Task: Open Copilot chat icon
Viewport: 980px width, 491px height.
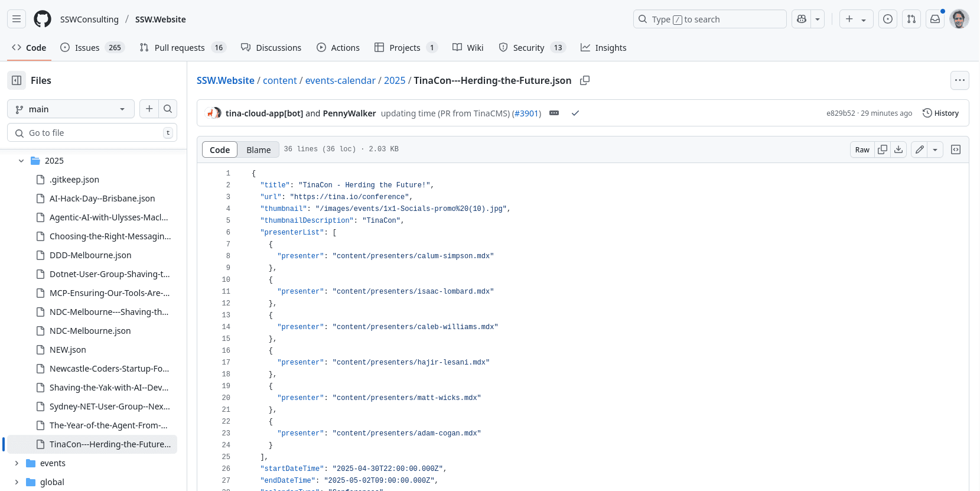Action: tap(802, 19)
